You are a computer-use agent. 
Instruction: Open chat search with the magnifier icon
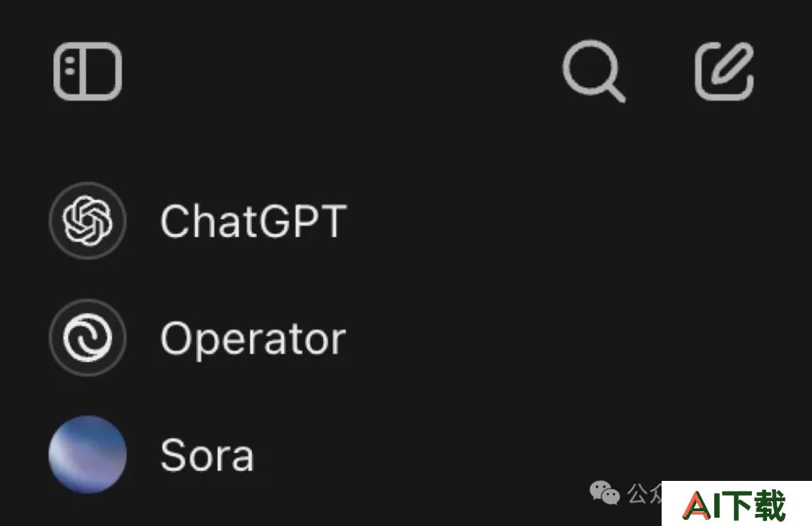pos(593,71)
